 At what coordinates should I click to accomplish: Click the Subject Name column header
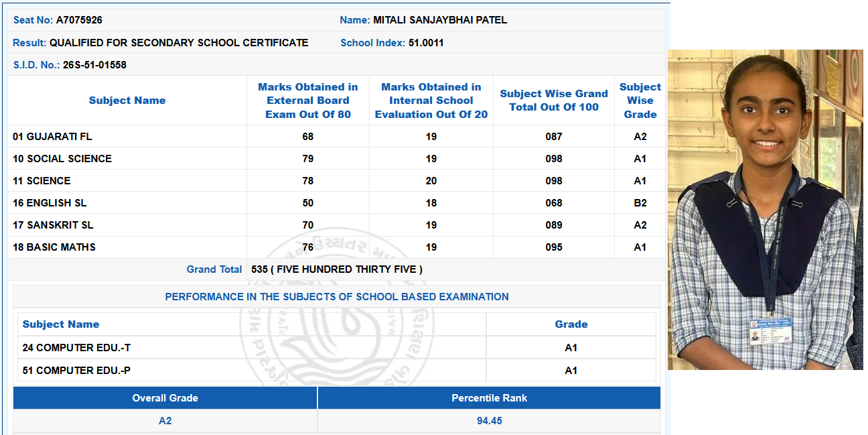click(x=127, y=101)
